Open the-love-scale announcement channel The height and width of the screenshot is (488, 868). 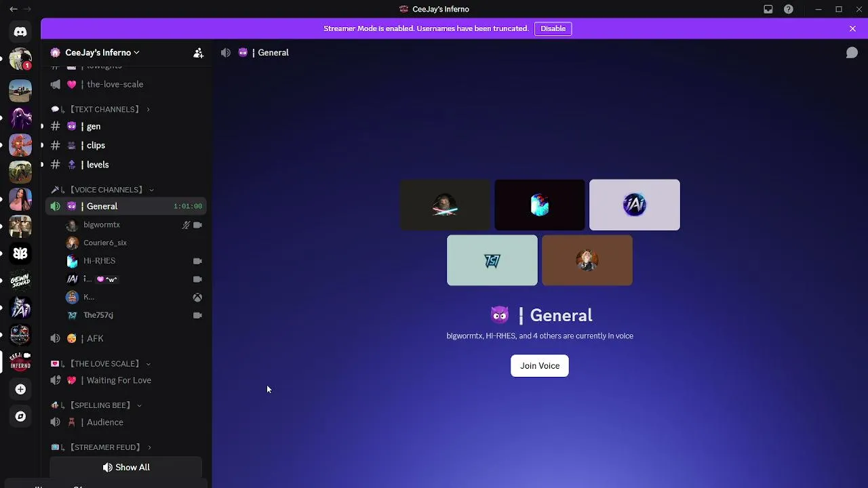point(125,85)
